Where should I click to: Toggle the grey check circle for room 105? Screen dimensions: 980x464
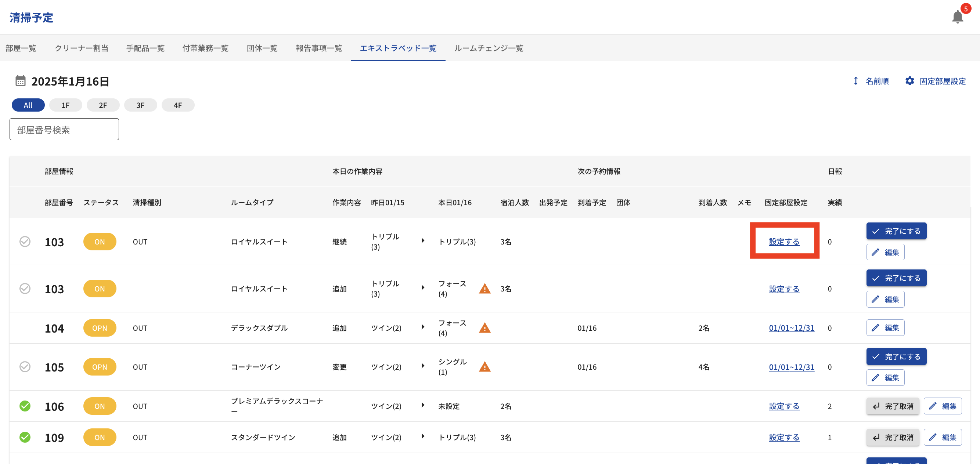pyautogui.click(x=25, y=367)
